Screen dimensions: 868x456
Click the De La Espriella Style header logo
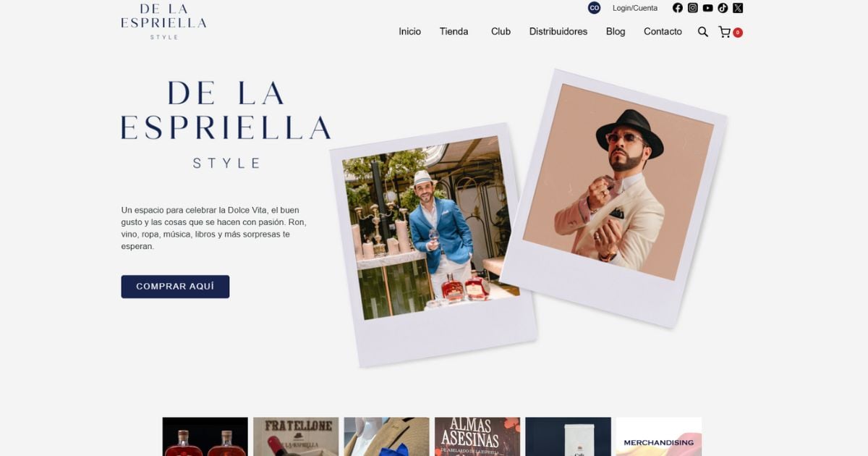[163, 21]
